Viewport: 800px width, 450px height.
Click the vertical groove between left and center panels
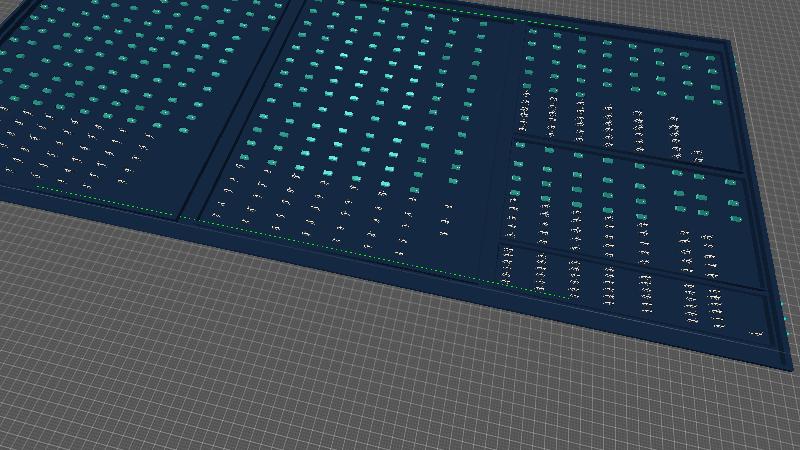tap(240, 110)
